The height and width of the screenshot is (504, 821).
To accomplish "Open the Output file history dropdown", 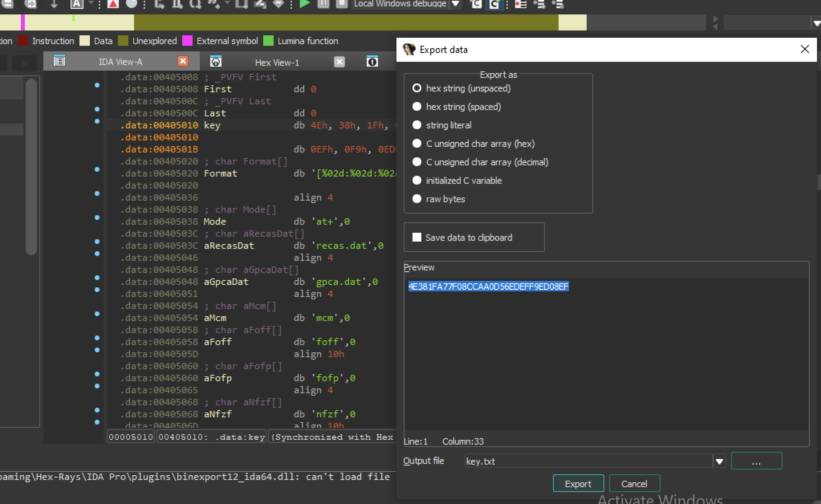I will [x=719, y=461].
